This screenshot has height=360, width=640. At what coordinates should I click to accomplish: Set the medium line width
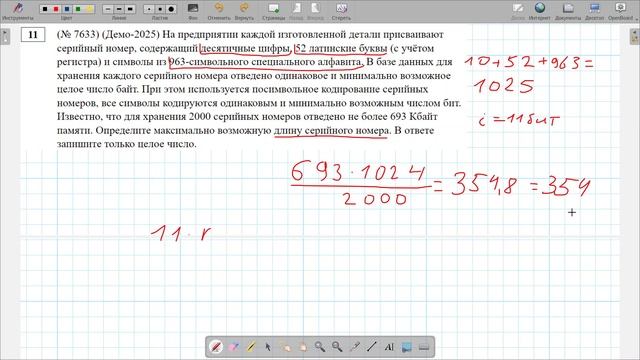click(119, 9)
